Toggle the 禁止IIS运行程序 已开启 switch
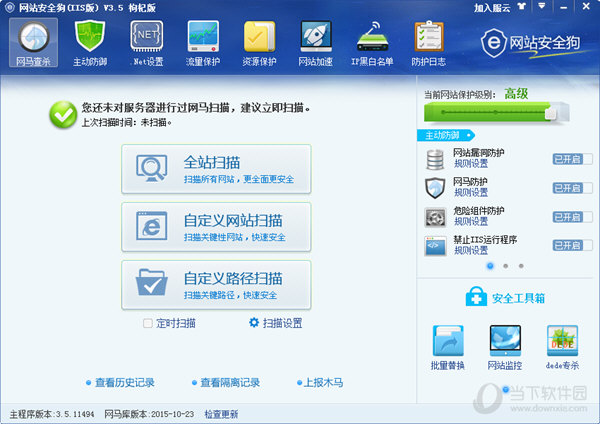Image resolution: width=600 pixels, height=424 pixels. click(572, 245)
